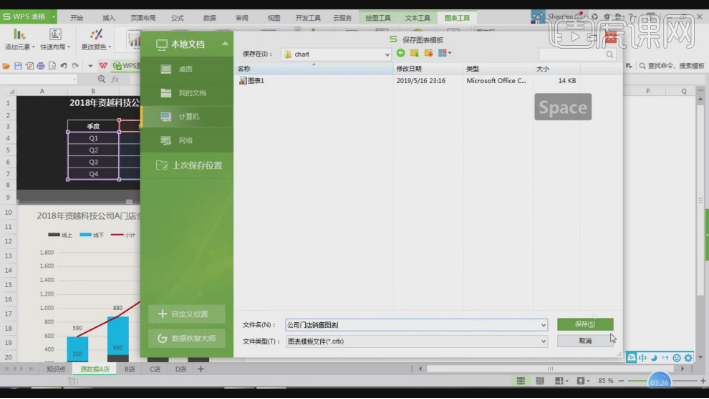Click the zoom out minus button

622,381
